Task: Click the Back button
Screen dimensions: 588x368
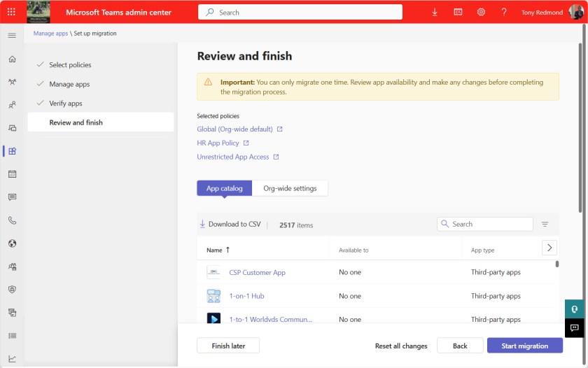Action: coord(460,346)
